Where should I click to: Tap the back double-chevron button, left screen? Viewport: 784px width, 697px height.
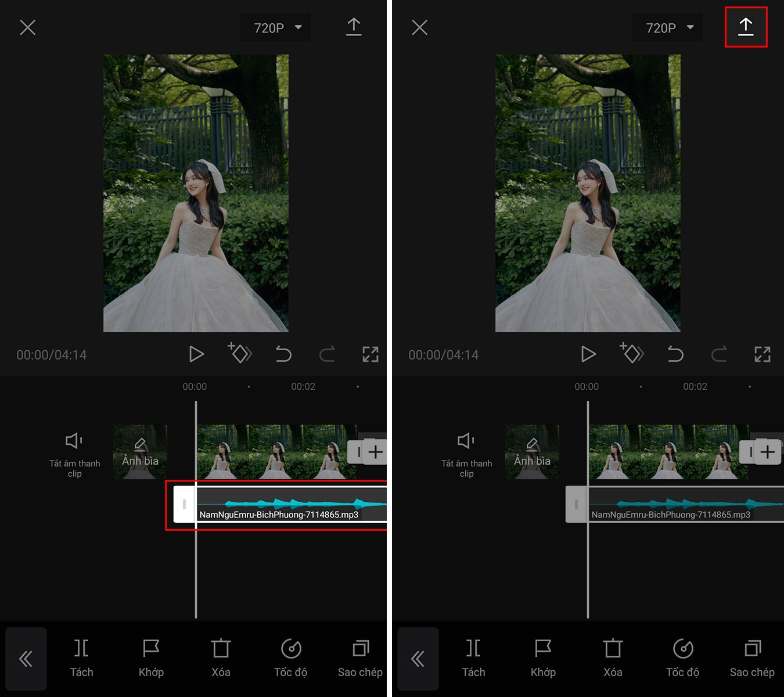[x=26, y=659]
